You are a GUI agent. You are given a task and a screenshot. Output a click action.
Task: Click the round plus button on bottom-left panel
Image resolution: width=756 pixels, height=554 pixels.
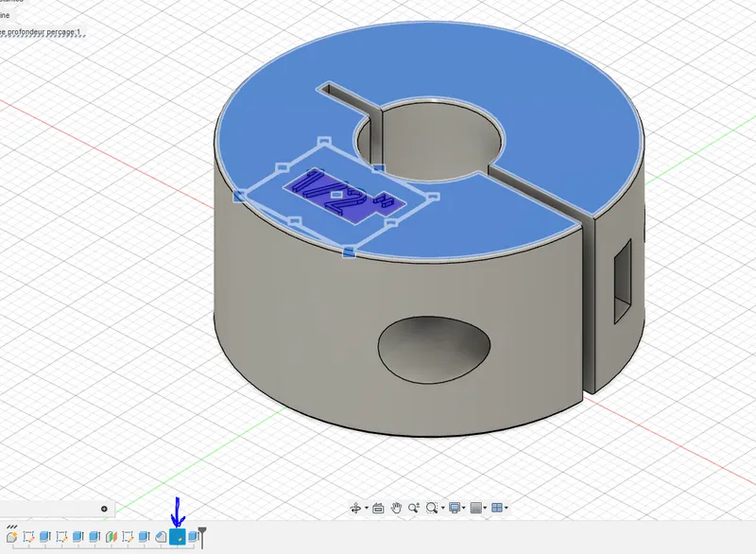[104, 509]
